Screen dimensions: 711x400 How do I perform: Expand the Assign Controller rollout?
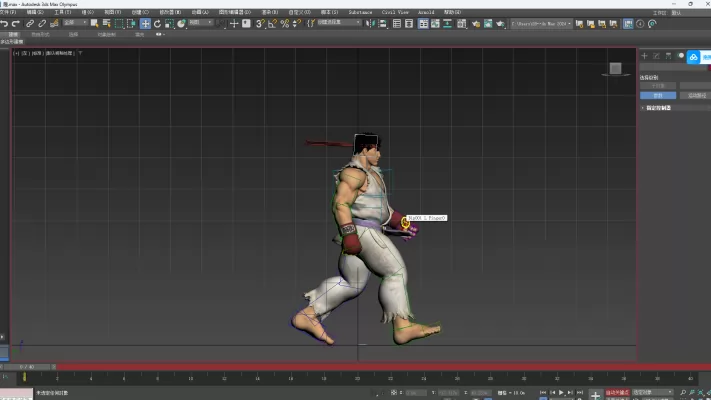pos(660,107)
